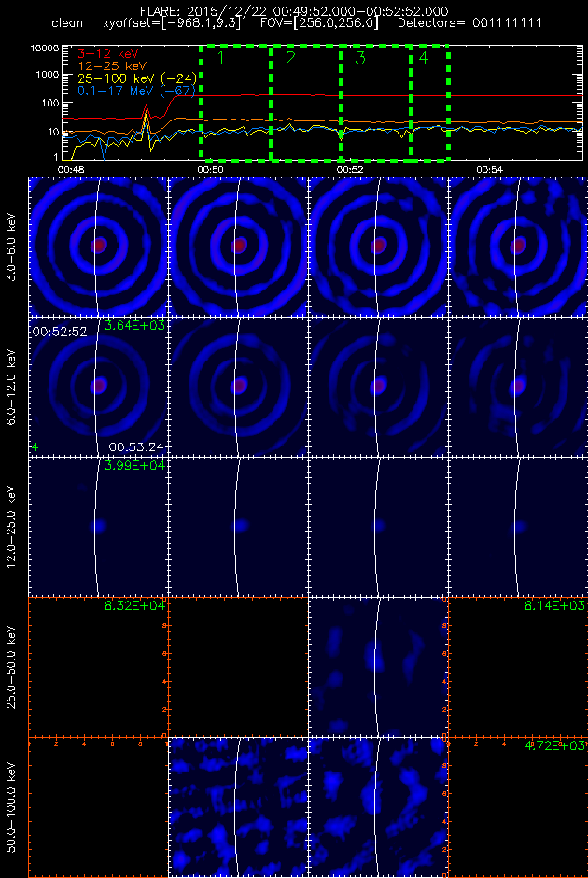The height and width of the screenshot is (878, 588).
Task: Click the 00:53:24 timestamp overlay
Action: [136, 446]
